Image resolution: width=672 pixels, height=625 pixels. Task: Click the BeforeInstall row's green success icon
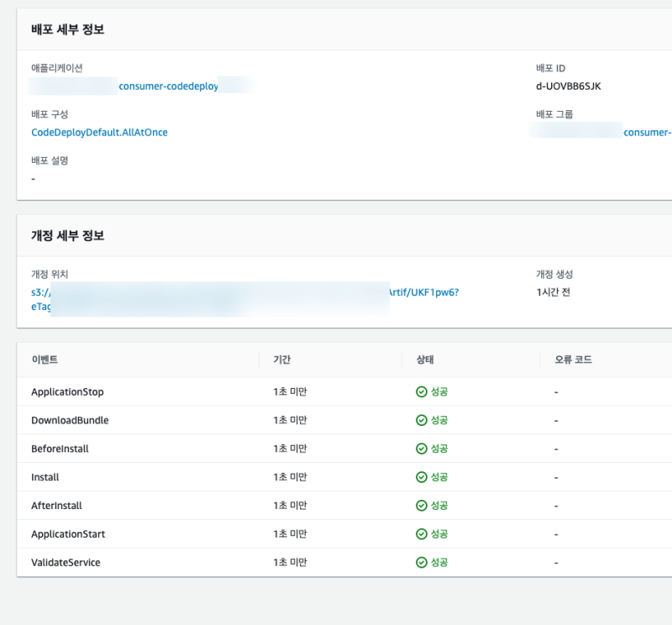[422, 449]
